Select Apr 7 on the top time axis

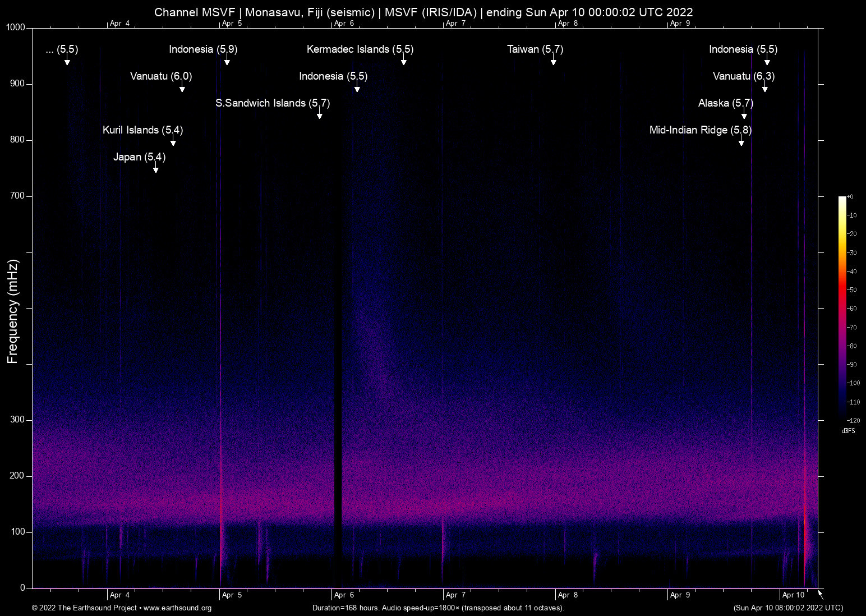pos(456,24)
